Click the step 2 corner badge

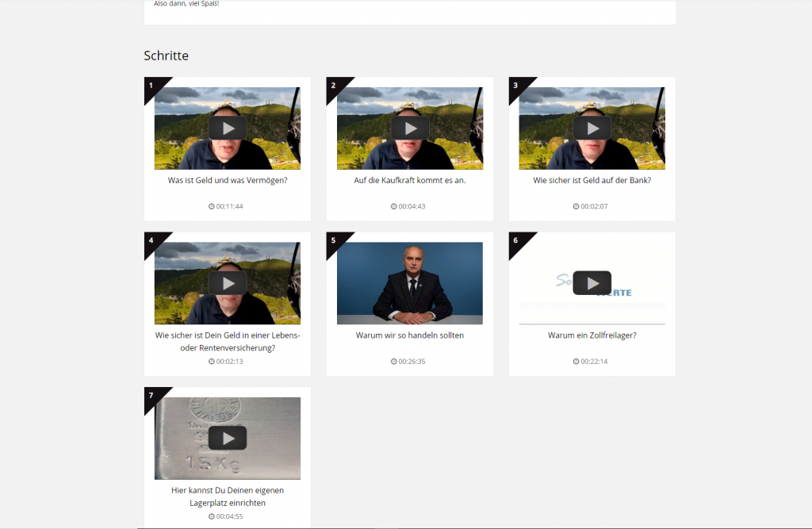[334, 85]
